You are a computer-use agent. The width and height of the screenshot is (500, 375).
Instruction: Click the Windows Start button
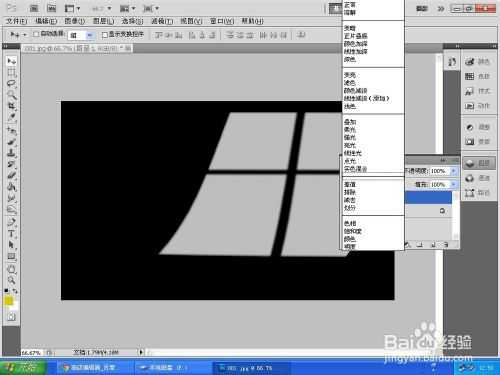(x=23, y=367)
